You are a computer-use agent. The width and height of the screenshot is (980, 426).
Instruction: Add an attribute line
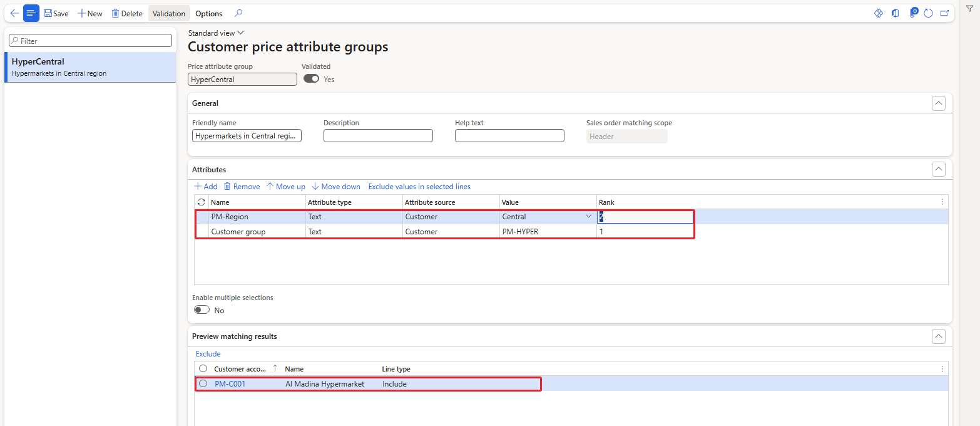205,187
